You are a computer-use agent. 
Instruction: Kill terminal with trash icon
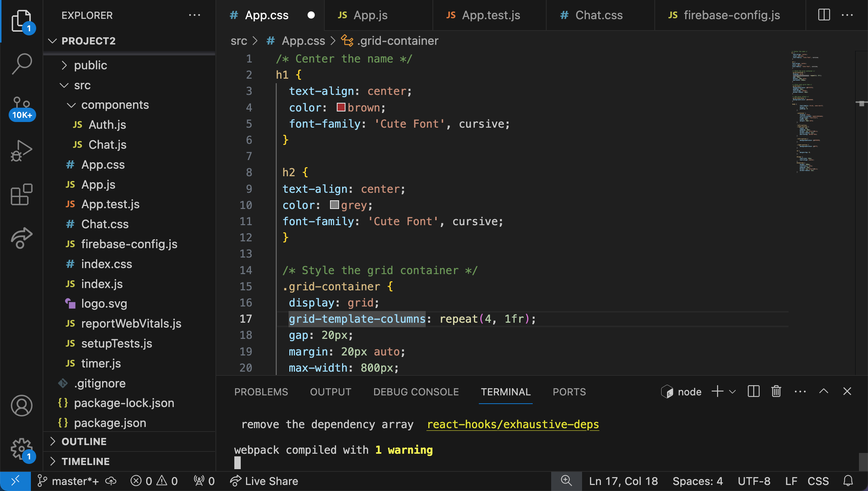[776, 392]
